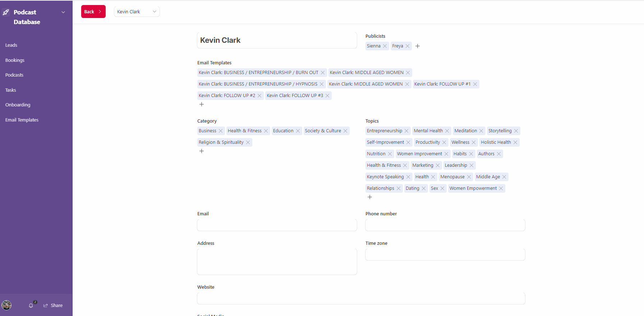Remove Kevin Clark: FOLLOW UP #1 template
The width and height of the screenshot is (644, 316).
[x=475, y=84]
